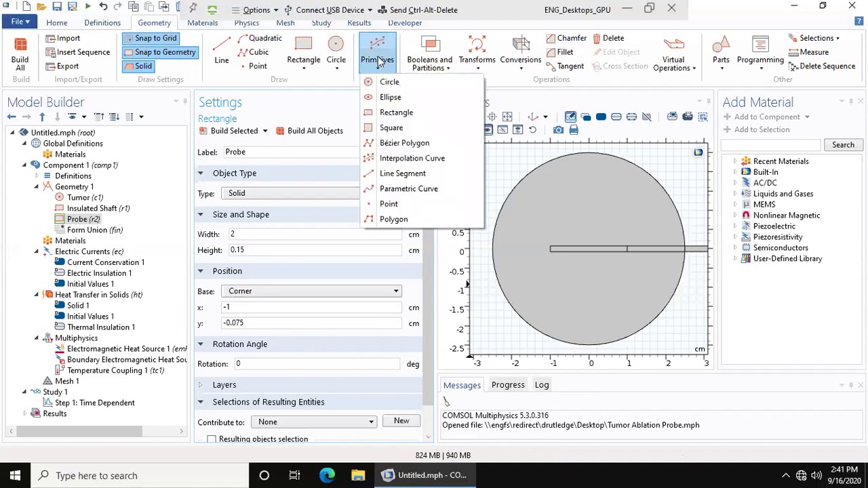Image resolution: width=868 pixels, height=488 pixels.
Task: Click Delete in the Operations ribbon
Action: click(x=608, y=39)
